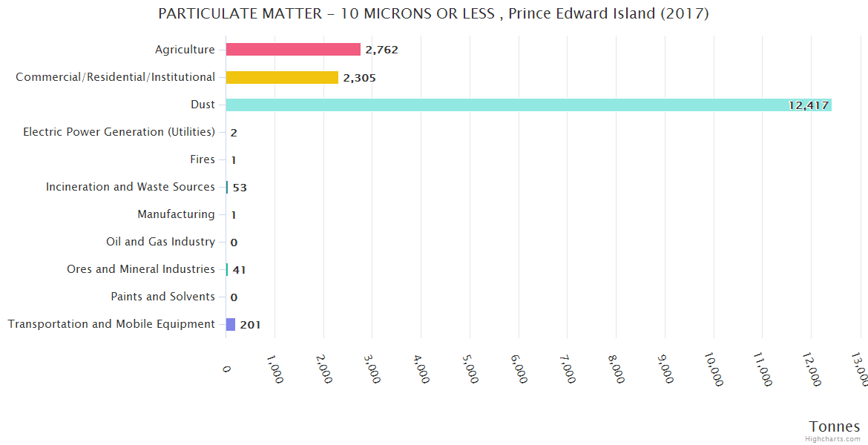Image resolution: width=868 pixels, height=445 pixels.
Task: Click the chart title text
Action: pos(433,14)
